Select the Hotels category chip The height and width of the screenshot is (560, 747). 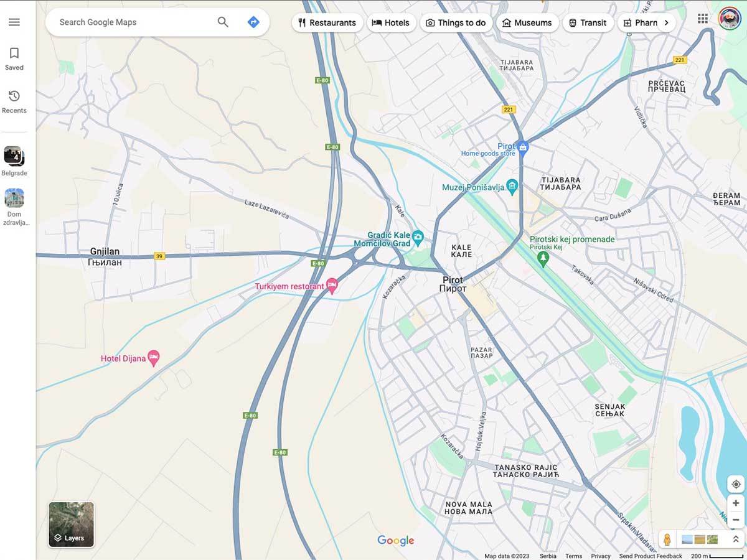tap(392, 22)
